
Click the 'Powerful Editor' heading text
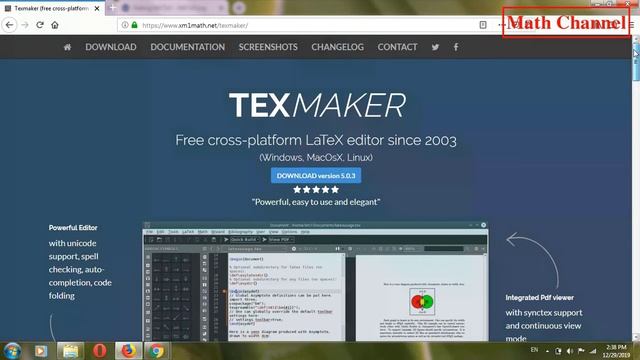(x=73, y=228)
